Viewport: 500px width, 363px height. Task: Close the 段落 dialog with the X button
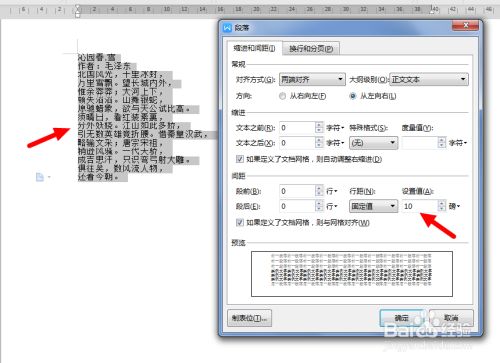(x=466, y=25)
